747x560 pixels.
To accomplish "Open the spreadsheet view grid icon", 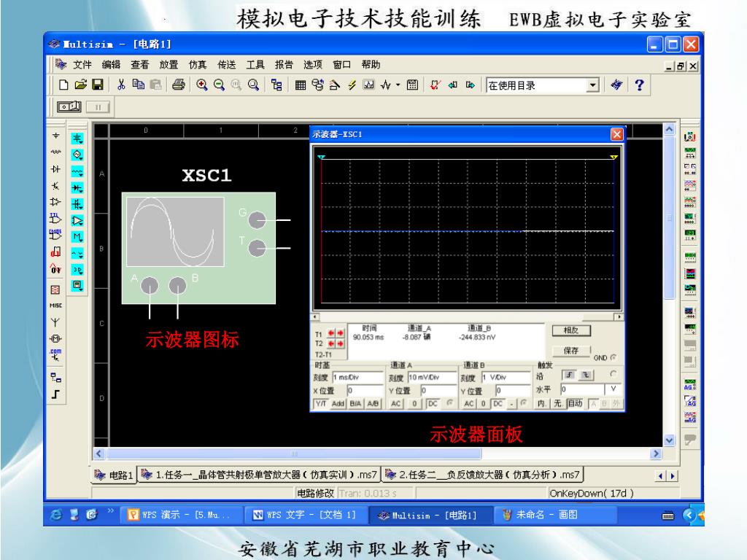I will (300, 85).
